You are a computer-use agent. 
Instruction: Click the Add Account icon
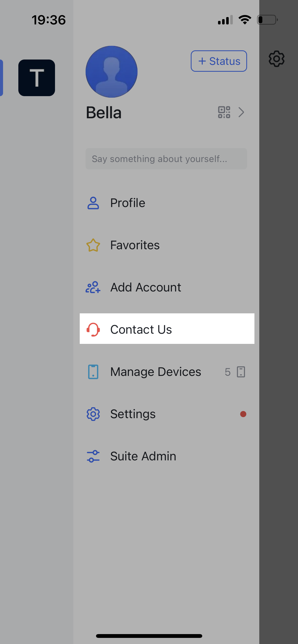coord(93,287)
